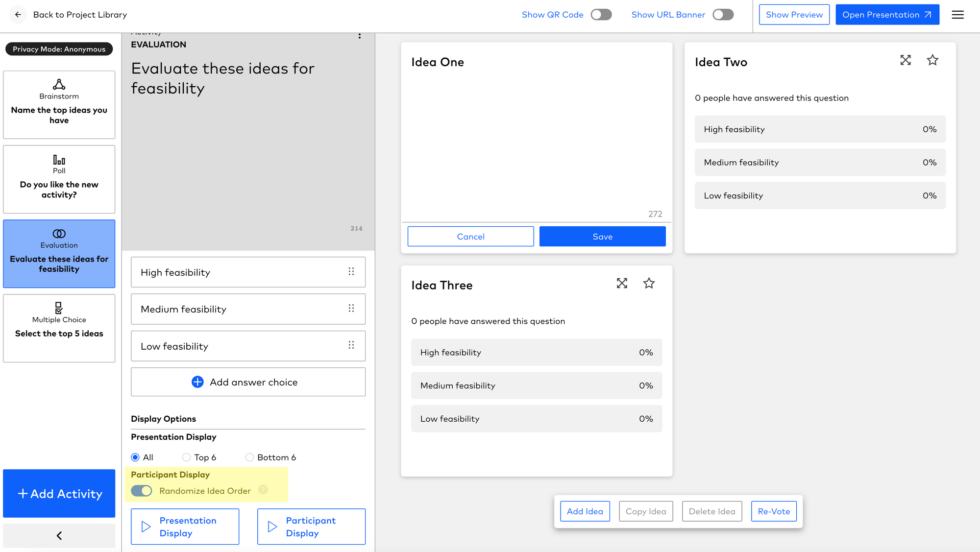Click the star icon on Idea Two
Viewport: 980px width, 552px height.
pyautogui.click(x=932, y=60)
